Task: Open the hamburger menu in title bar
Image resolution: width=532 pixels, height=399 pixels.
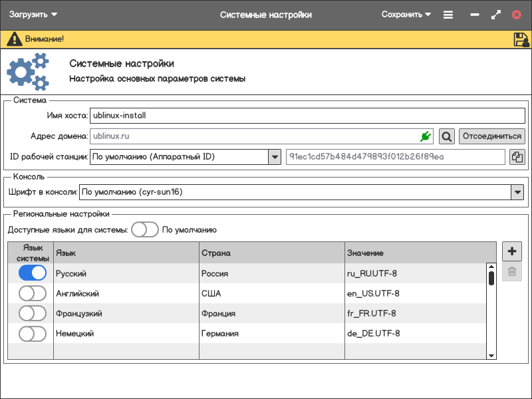Action: tap(448, 15)
